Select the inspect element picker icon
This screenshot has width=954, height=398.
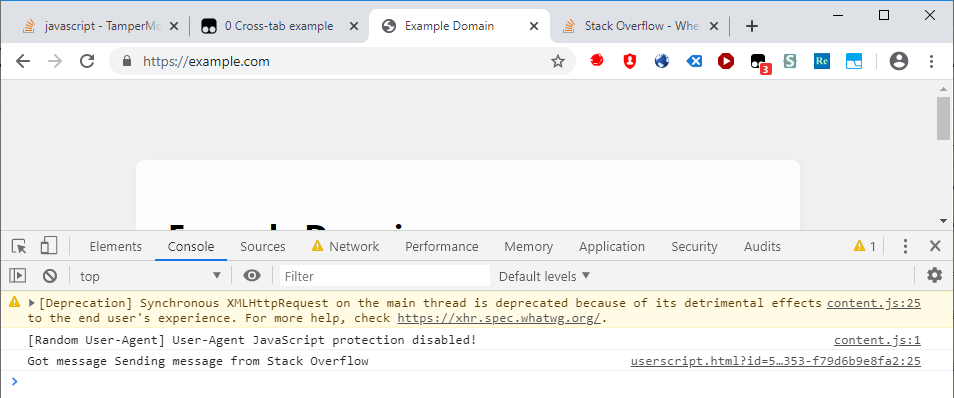coord(19,246)
